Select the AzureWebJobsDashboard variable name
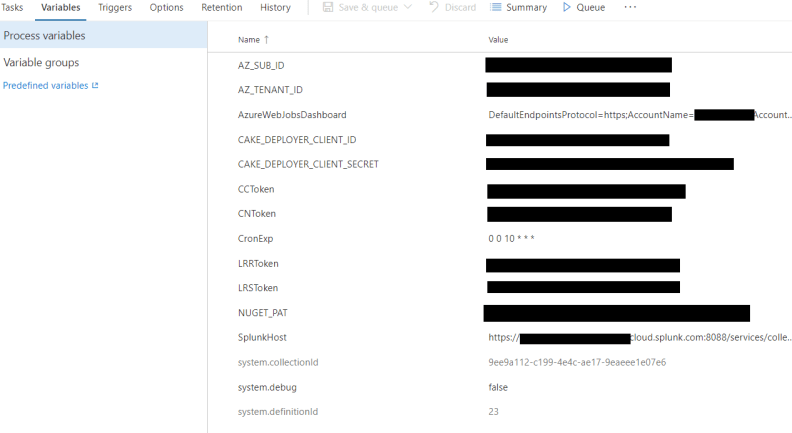792x433 pixels. [x=292, y=115]
